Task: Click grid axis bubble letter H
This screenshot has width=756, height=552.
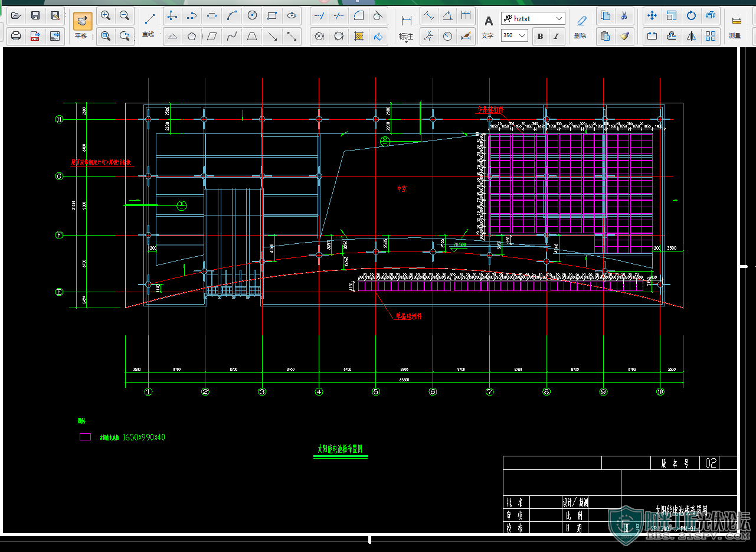Action: 59,119
